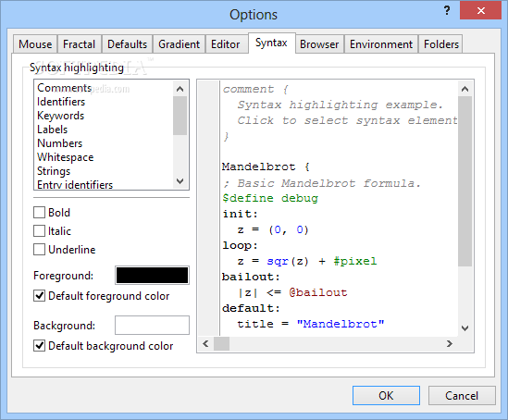Click the 'comment {' line in preview
The width and height of the screenshot is (508, 420).
click(x=255, y=89)
